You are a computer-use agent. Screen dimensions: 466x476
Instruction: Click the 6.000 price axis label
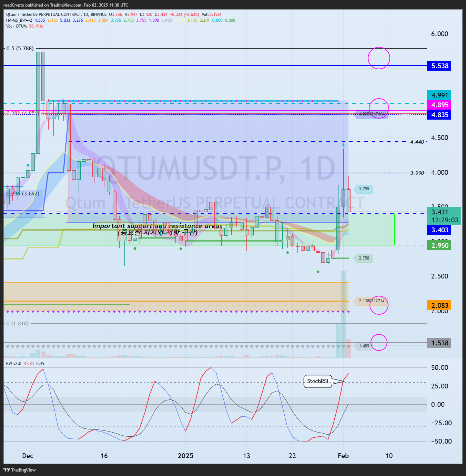pos(439,34)
